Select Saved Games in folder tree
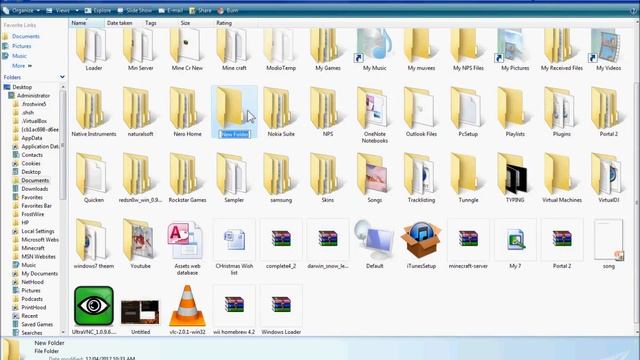This screenshot has width=640, height=360. click(37, 324)
